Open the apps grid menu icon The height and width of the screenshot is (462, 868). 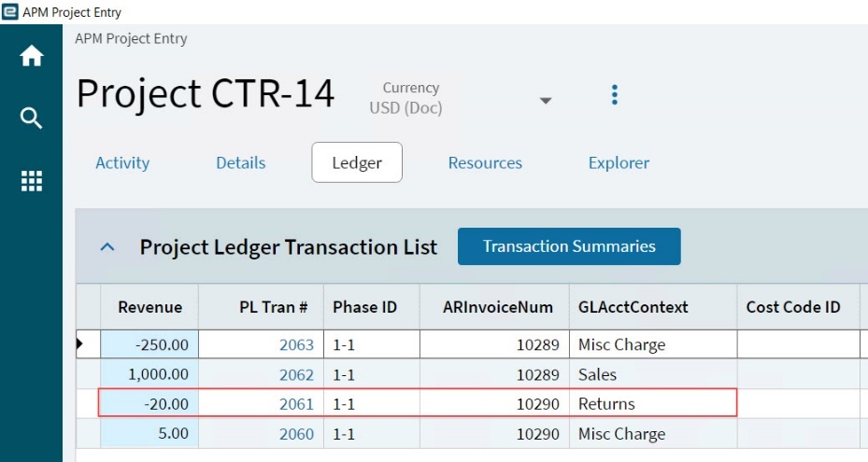[32, 181]
